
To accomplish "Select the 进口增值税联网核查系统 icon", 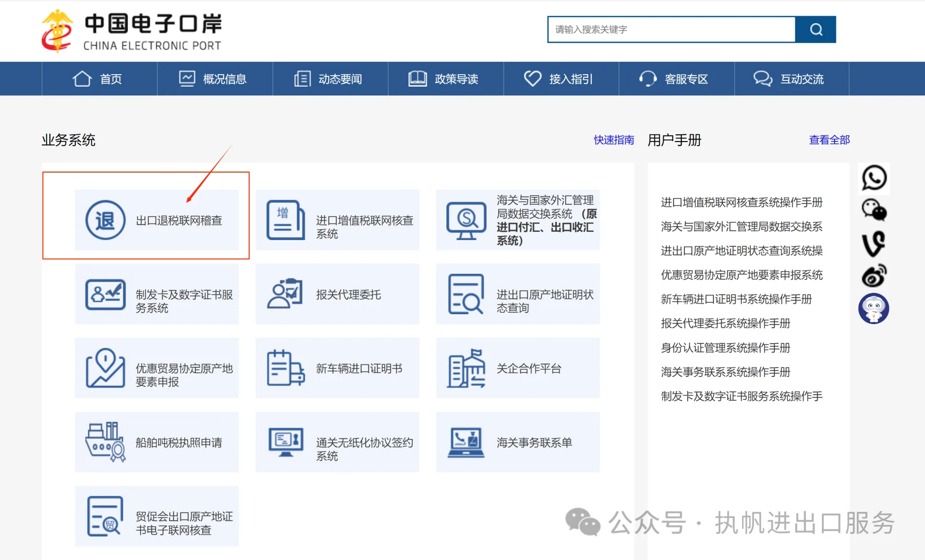I will (337, 220).
